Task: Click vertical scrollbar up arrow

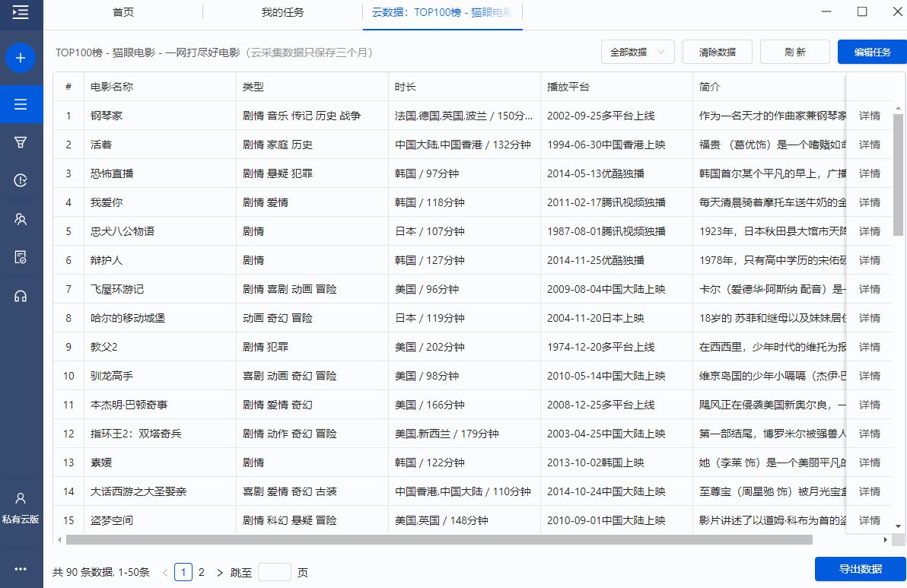Action: (x=899, y=108)
